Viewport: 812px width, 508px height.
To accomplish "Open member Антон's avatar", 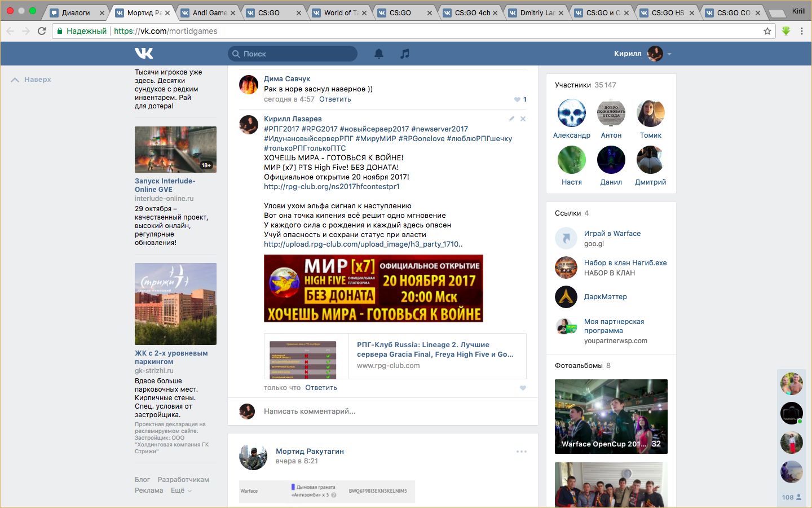I will [x=611, y=113].
